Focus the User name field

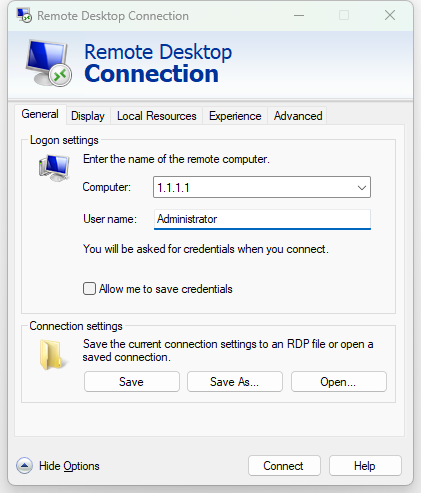(x=262, y=219)
